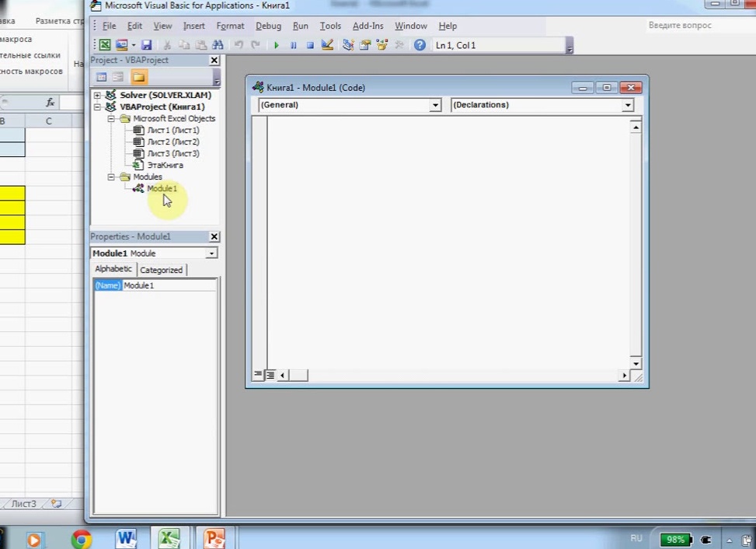The image size is (756, 549).
Task: Select Лист2 (Лист2) in the project tree
Action: coord(173,142)
